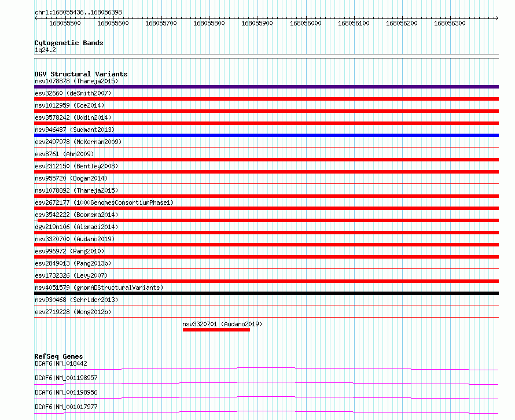Click the DCAF6|NM_001017977 transcript label
515x420 pixels.
pyautogui.click(x=66, y=407)
